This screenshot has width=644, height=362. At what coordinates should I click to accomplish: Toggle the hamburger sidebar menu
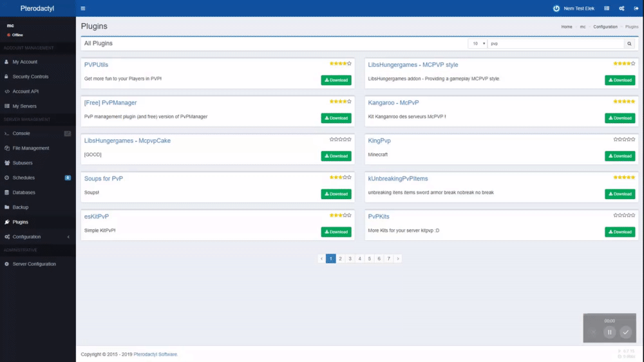pyautogui.click(x=83, y=8)
